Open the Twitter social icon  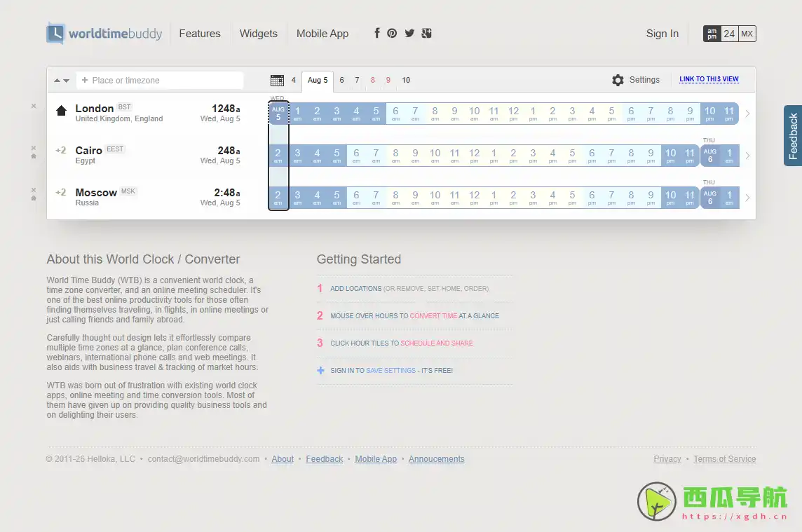(x=409, y=33)
